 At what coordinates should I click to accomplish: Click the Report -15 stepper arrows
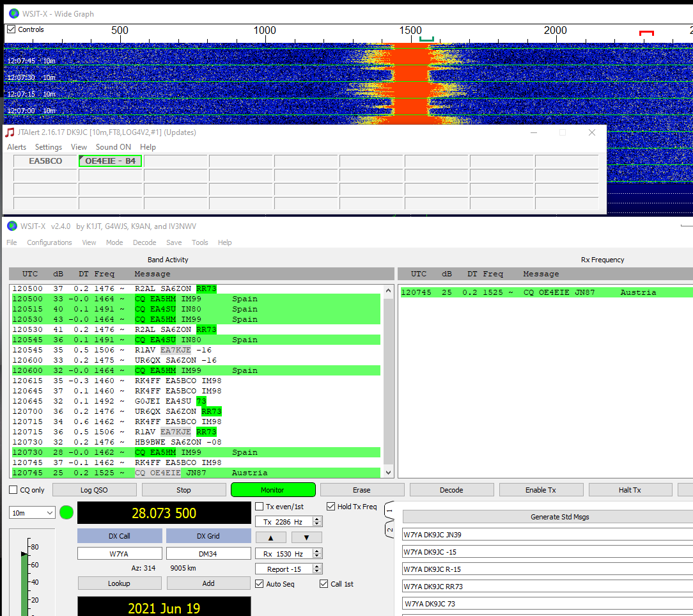point(316,569)
